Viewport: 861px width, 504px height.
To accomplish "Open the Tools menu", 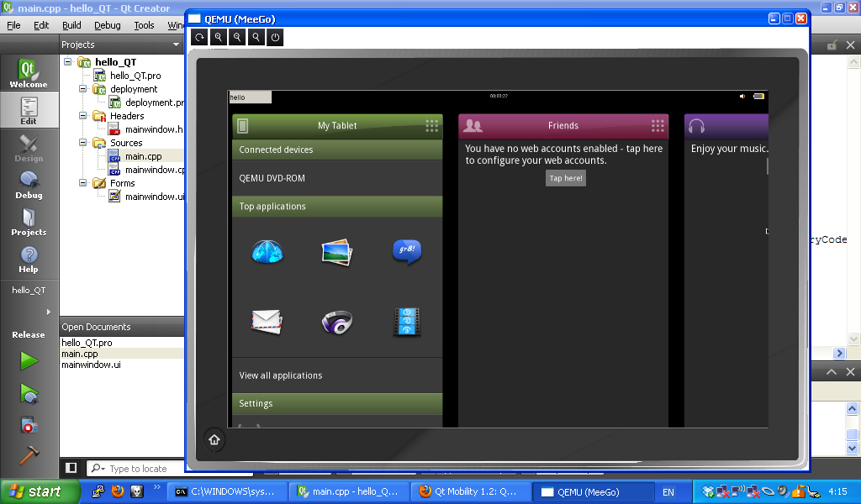I will 144,25.
